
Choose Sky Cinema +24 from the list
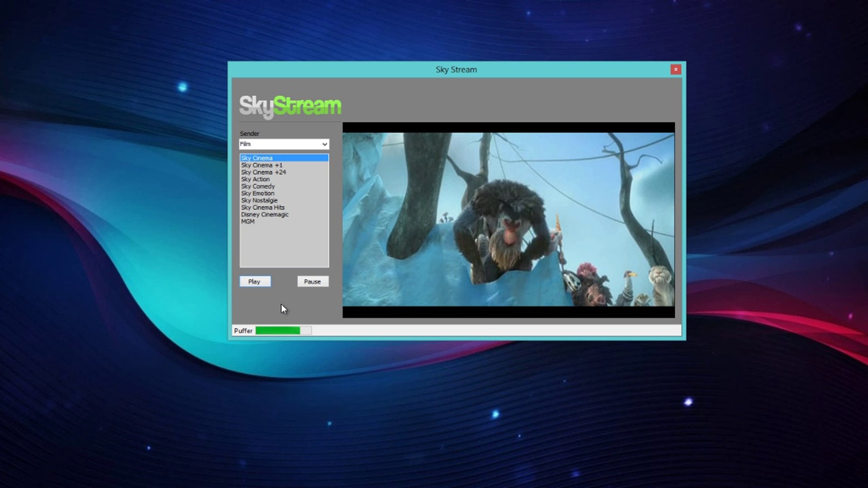pos(264,172)
